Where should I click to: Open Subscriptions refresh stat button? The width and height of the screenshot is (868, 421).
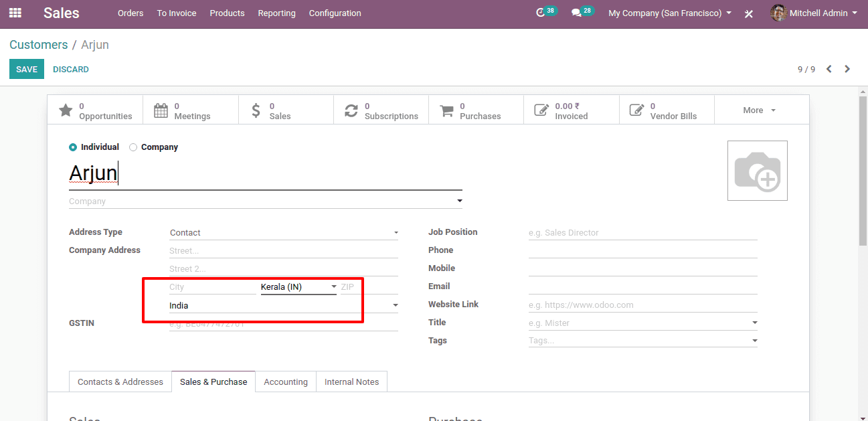[x=381, y=110]
